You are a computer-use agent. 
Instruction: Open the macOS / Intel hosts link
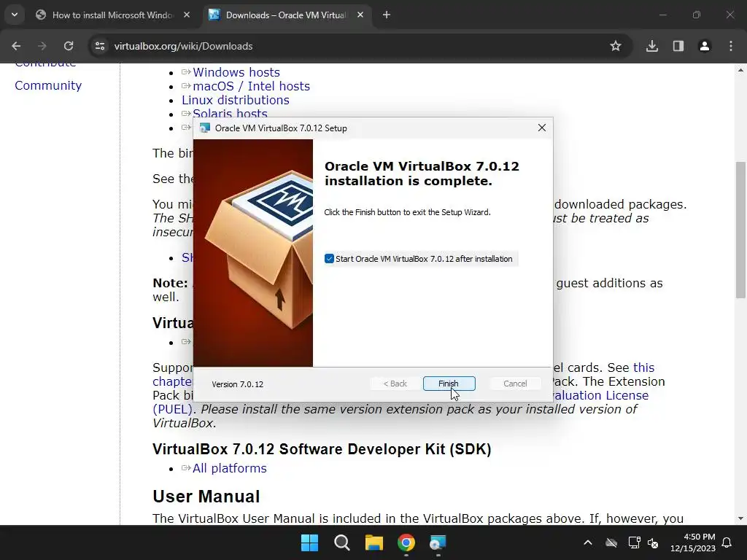tap(251, 86)
